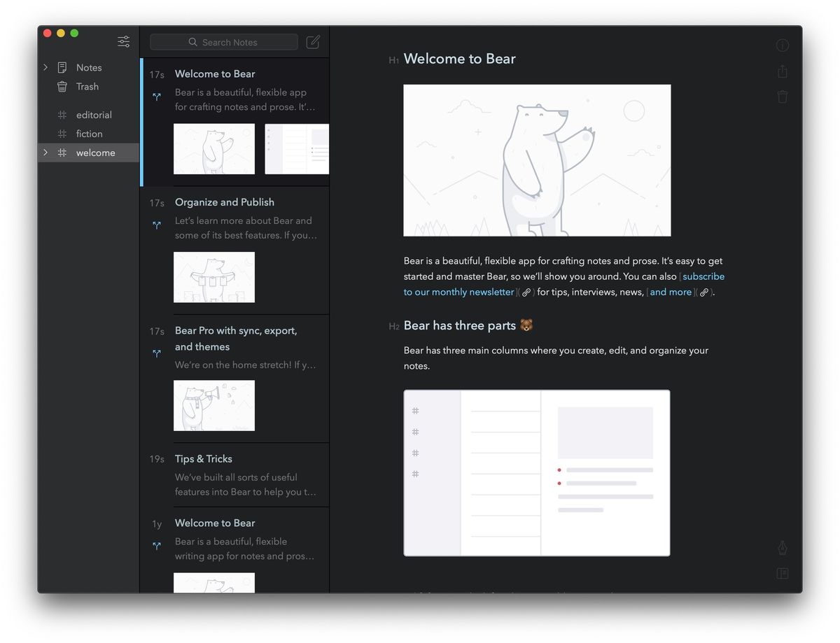This screenshot has height=643, width=840.
Task: Click the bear emoji in the heading
Action: [526, 325]
